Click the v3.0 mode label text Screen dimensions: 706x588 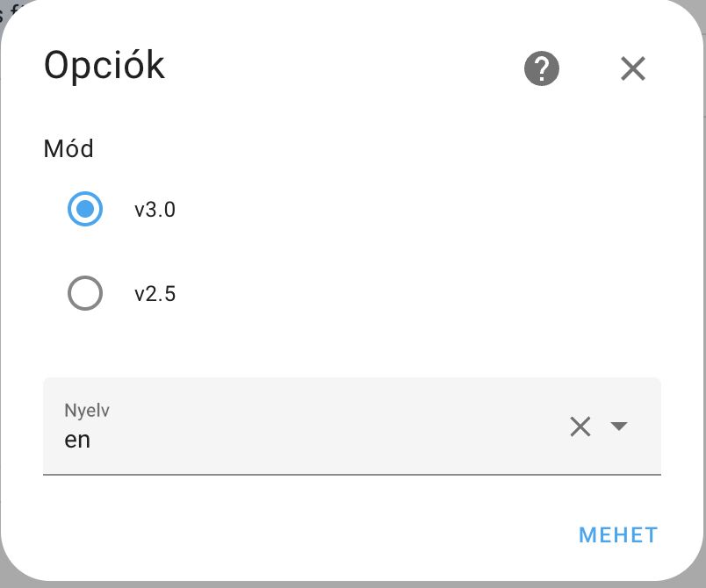click(155, 211)
